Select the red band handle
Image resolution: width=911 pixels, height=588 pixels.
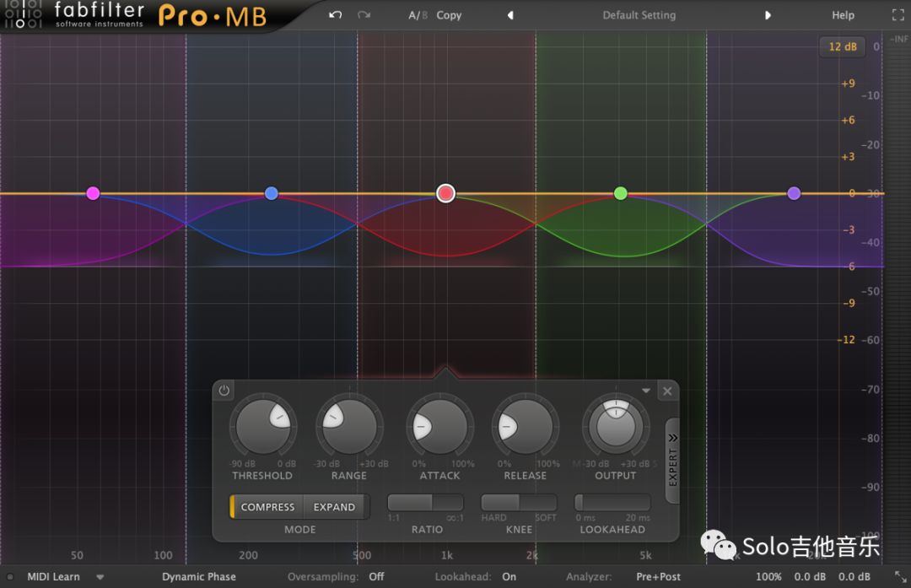[x=445, y=193]
